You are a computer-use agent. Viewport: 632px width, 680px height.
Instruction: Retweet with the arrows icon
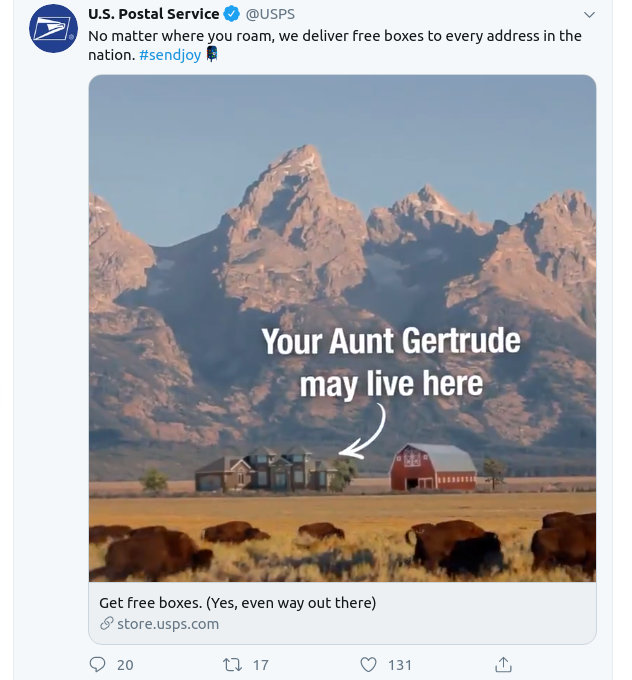pyautogui.click(x=231, y=664)
